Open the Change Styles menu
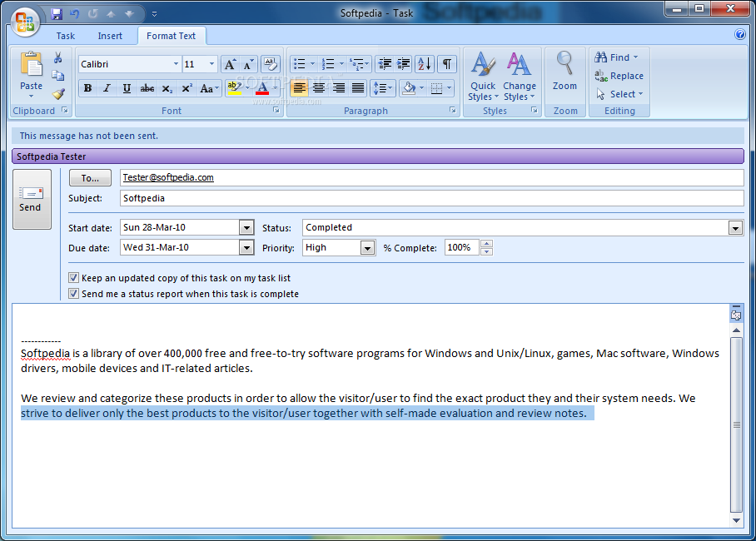 point(520,77)
